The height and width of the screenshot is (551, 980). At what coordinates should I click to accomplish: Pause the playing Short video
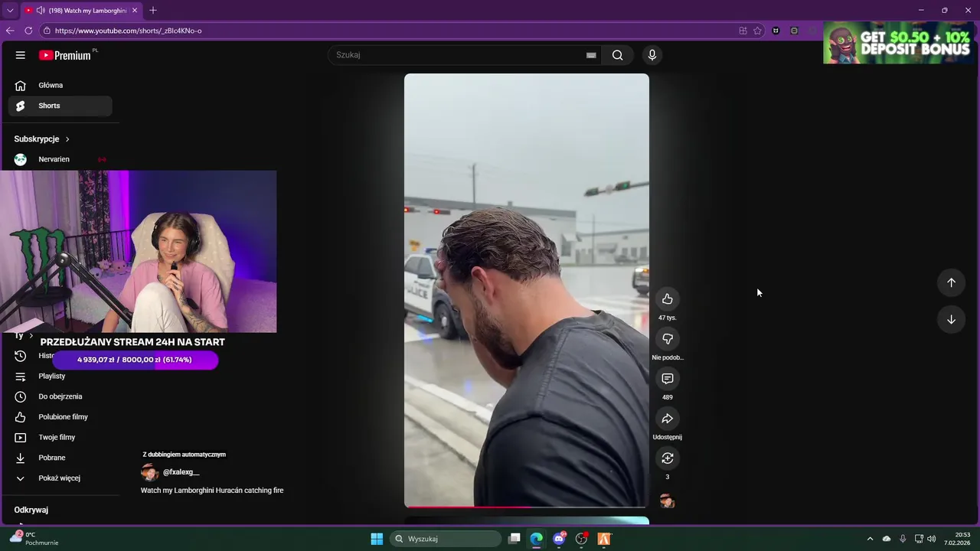(527, 291)
